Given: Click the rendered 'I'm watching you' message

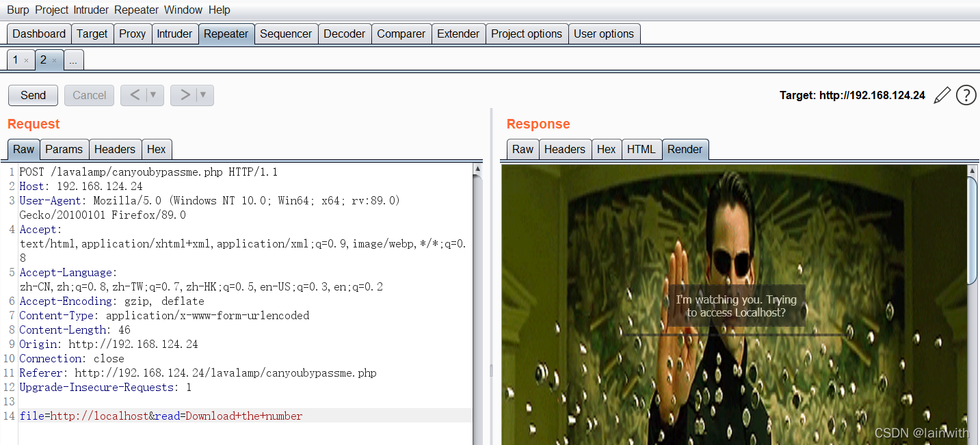Looking at the screenshot, I should pos(737,306).
